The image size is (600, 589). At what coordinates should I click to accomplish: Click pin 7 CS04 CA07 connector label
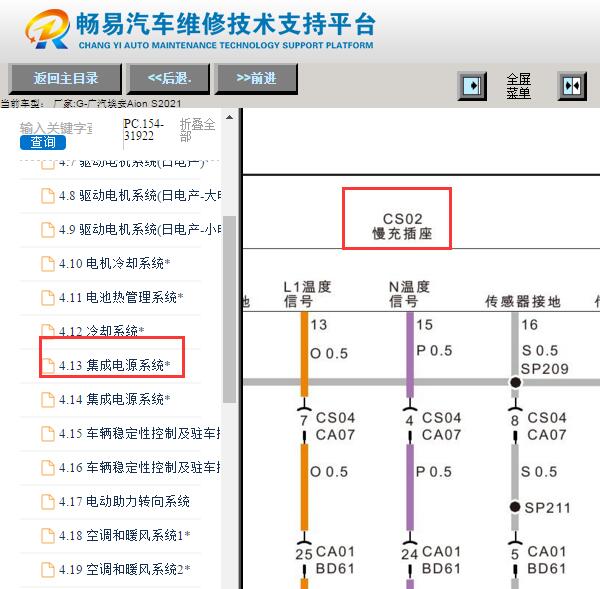pos(326,426)
